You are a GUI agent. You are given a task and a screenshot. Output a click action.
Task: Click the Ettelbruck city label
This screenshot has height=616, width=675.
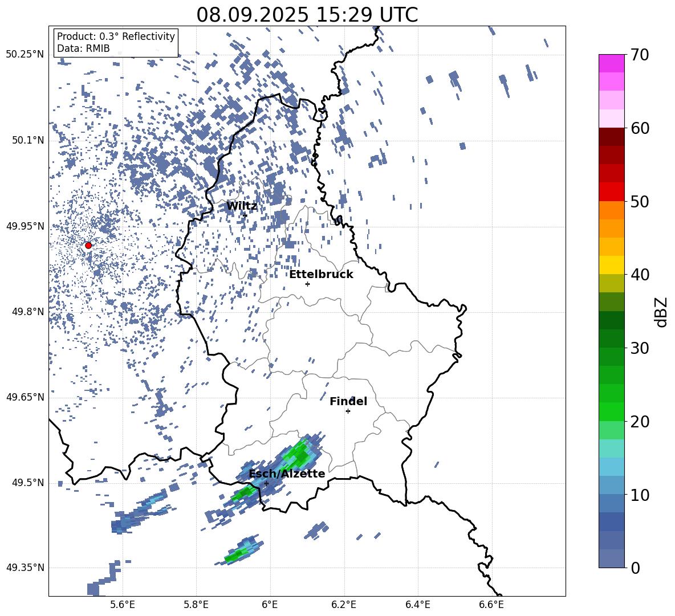321,275
